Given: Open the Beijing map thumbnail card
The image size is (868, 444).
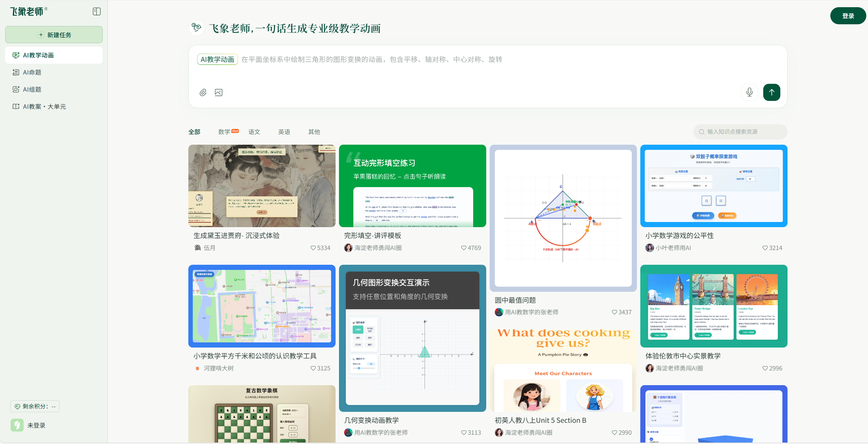Looking at the screenshot, I should 262,306.
